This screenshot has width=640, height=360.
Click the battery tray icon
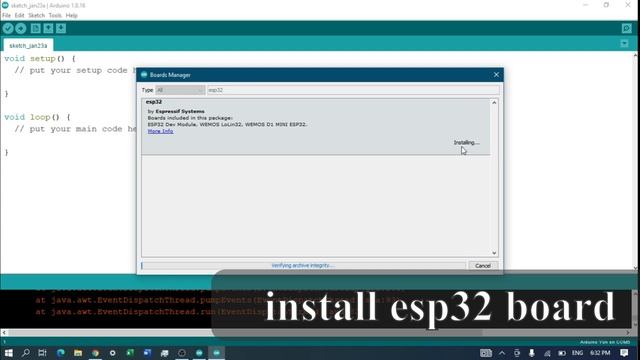562,353
